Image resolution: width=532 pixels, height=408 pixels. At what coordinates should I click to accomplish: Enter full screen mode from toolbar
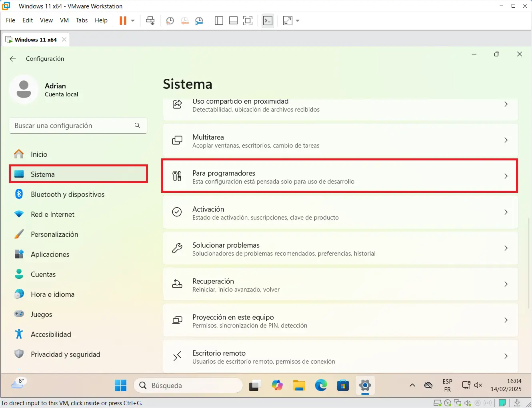click(x=248, y=21)
